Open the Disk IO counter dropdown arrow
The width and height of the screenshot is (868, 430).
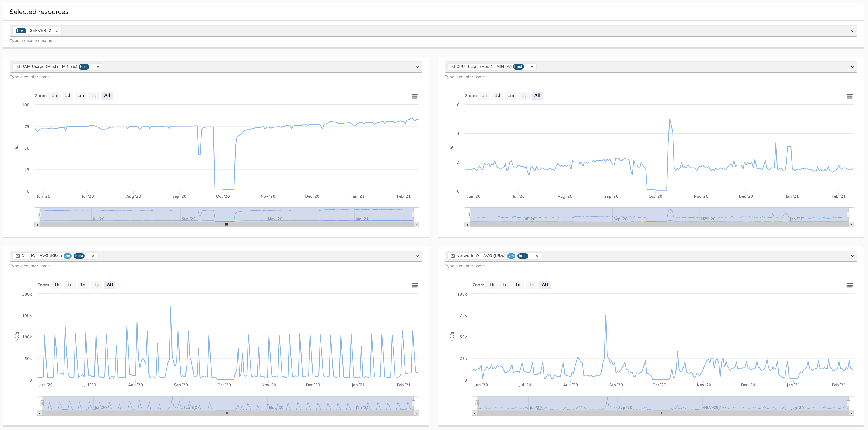(417, 256)
